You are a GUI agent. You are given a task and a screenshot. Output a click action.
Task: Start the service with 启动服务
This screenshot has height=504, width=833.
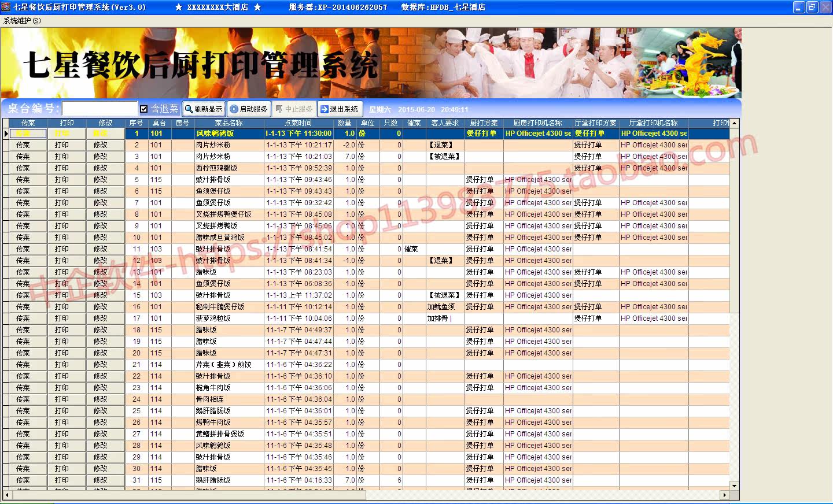click(249, 109)
